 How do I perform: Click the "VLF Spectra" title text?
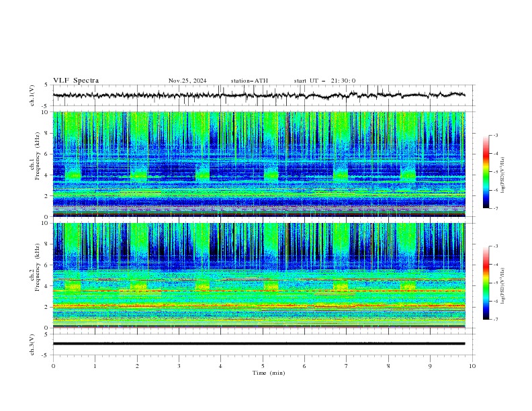tap(76, 81)
